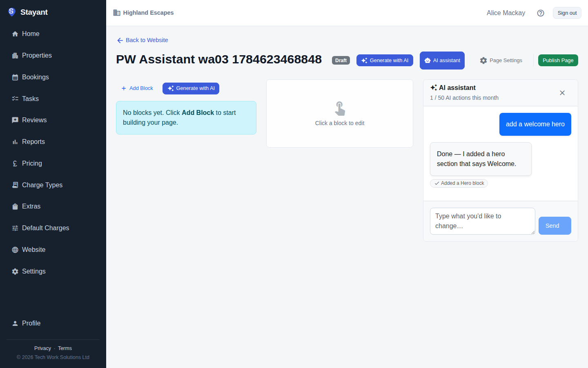Open Bookings via its calendar icon
Viewport: 588px width, 368px height.
pos(15,77)
